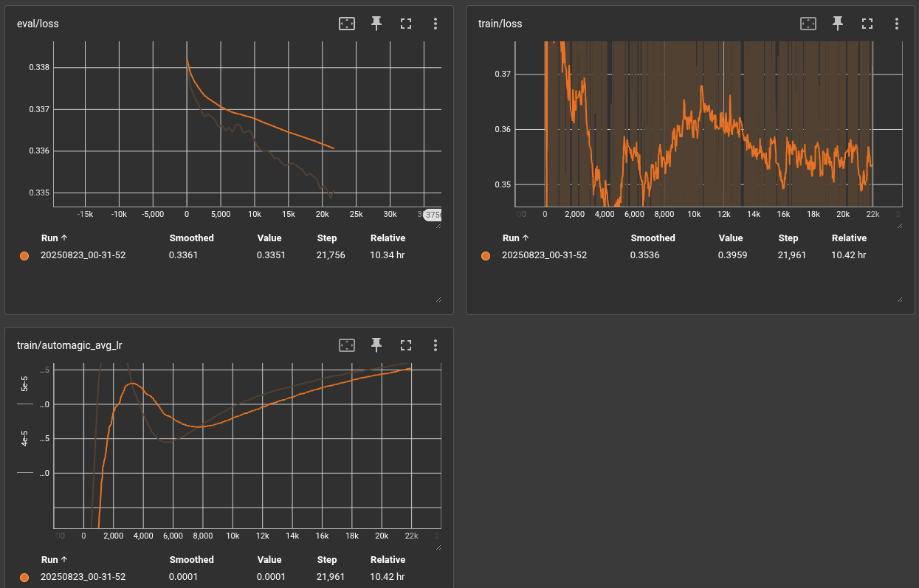Click the orange run color dot in train/loss
The width and height of the screenshot is (919, 588).
coord(486,255)
